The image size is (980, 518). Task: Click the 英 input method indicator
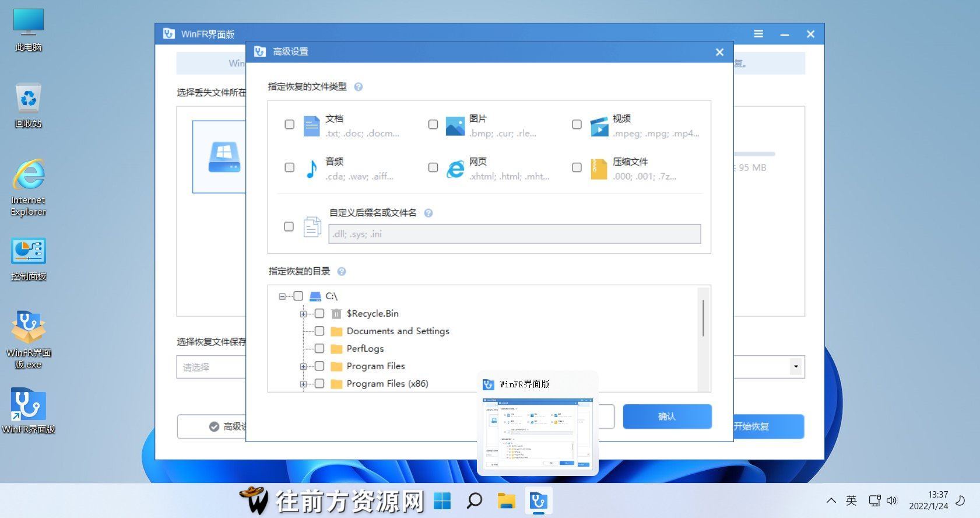[851, 501]
